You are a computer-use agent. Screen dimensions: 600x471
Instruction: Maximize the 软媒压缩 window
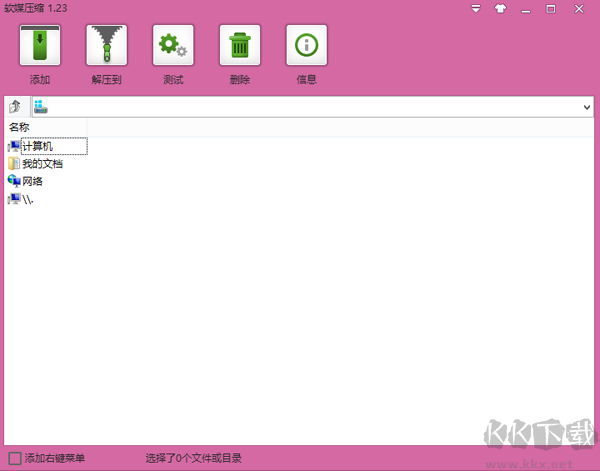(551, 9)
